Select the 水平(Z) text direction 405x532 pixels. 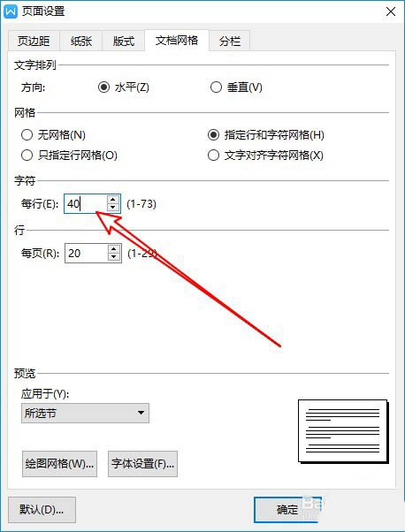[x=124, y=87]
